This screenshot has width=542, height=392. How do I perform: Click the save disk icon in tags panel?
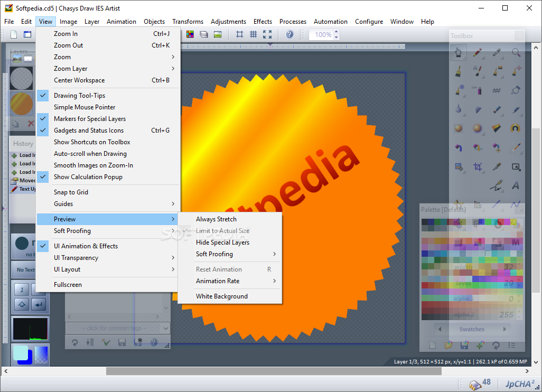pos(122,342)
